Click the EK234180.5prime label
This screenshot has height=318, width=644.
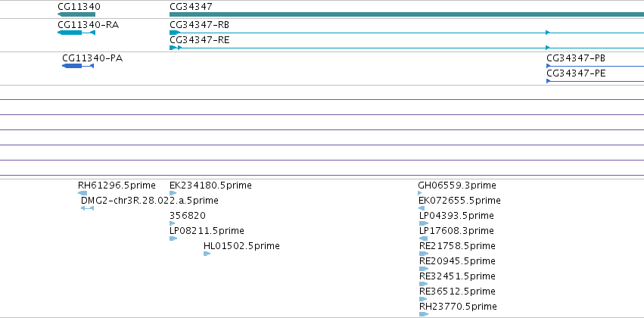(210, 185)
